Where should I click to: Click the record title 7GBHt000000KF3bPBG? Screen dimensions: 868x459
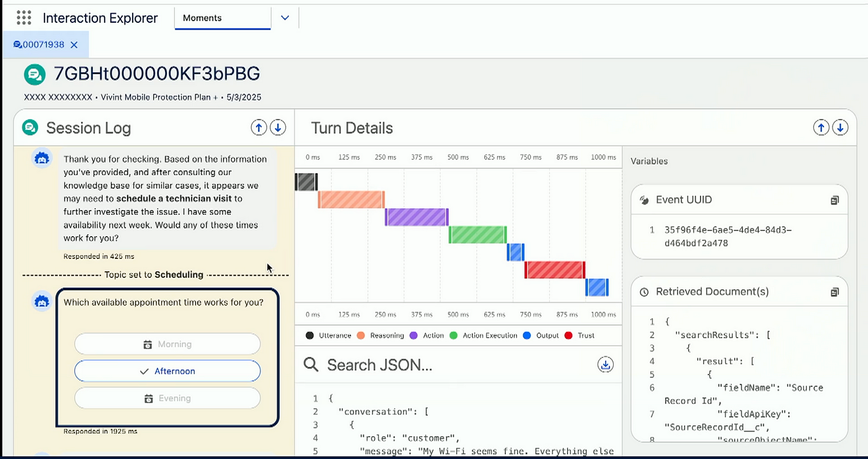pos(157,74)
